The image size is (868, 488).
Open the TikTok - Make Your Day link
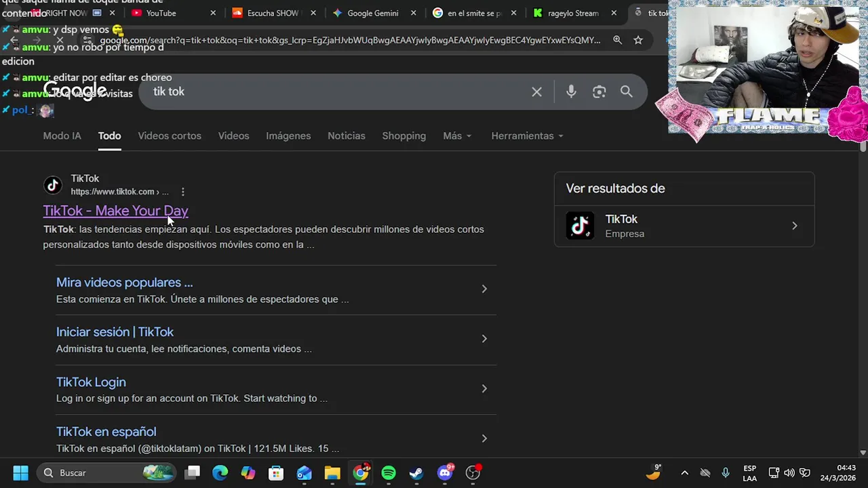click(x=115, y=211)
